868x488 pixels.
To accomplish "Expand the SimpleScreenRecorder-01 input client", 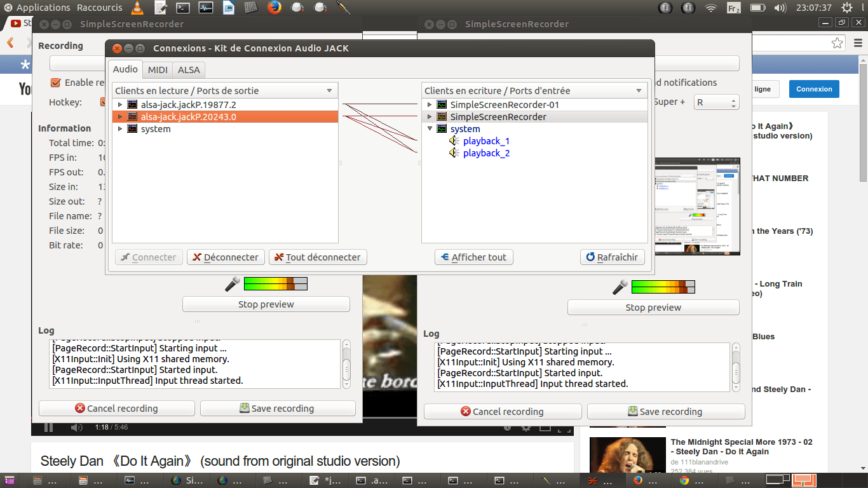I will pyautogui.click(x=429, y=104).
